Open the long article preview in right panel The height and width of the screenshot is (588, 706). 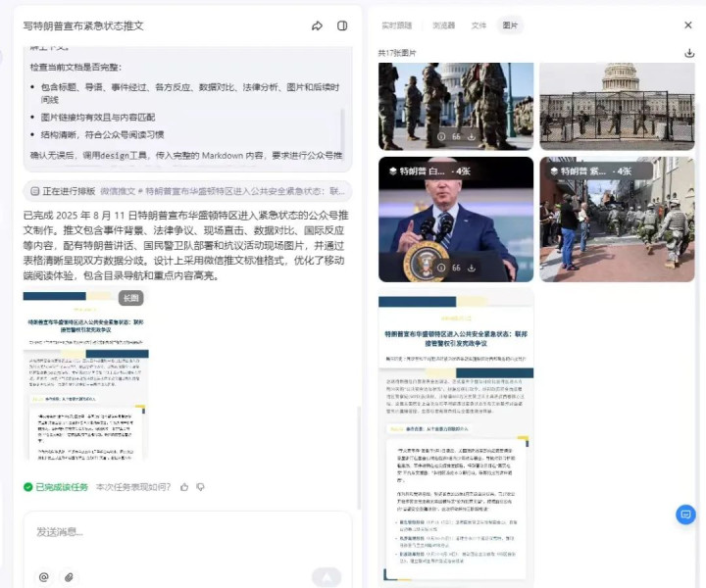(456, 436)
